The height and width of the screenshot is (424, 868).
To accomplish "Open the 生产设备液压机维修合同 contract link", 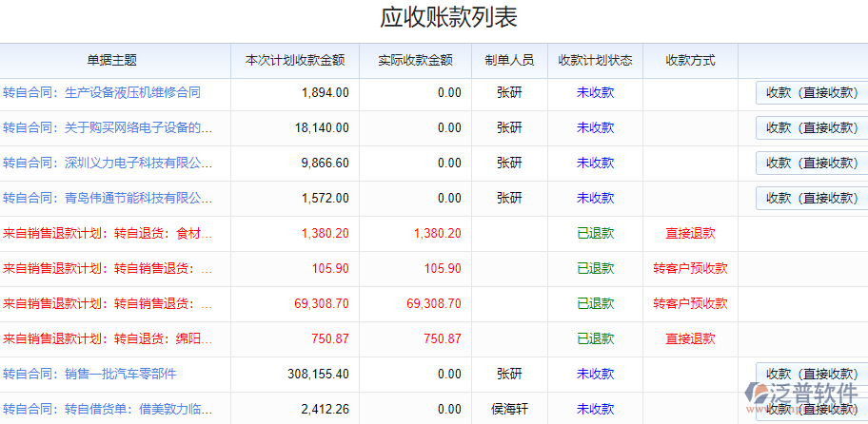I will click(x=102, y=93).
